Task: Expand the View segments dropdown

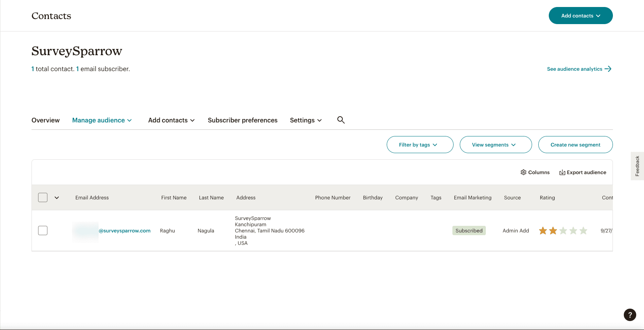Action: [x=496, y=145]
